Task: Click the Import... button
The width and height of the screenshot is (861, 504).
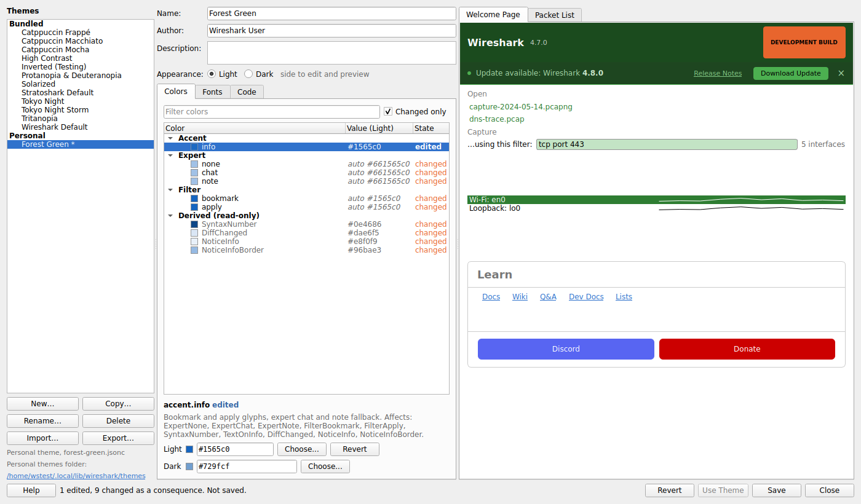Action: pos(42,438)
